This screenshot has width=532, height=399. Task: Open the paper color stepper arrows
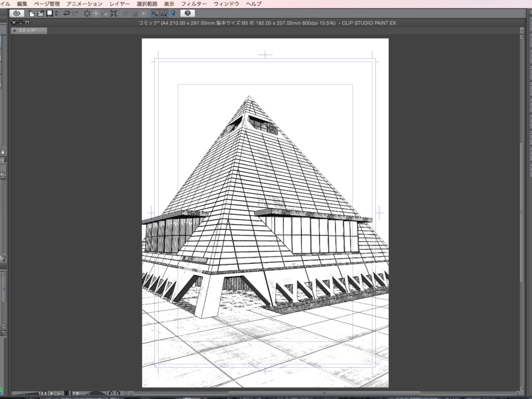coord(56,14)
